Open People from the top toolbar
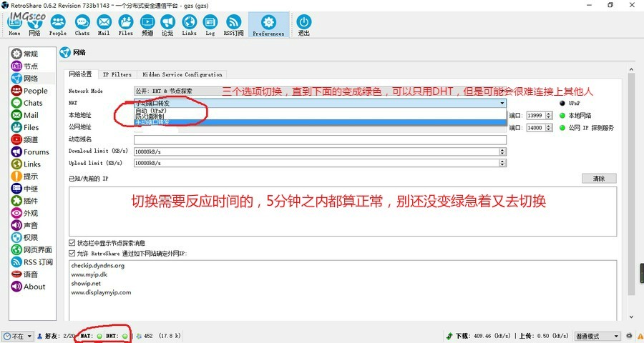Image resolution: width=644 pixels, height=343 pixels. (x=58, y=24)
